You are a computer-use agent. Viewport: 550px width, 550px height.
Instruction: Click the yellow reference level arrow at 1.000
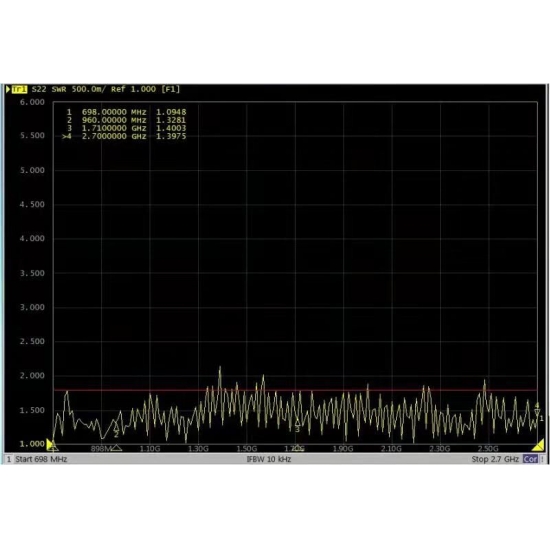(x=50, y=444)
